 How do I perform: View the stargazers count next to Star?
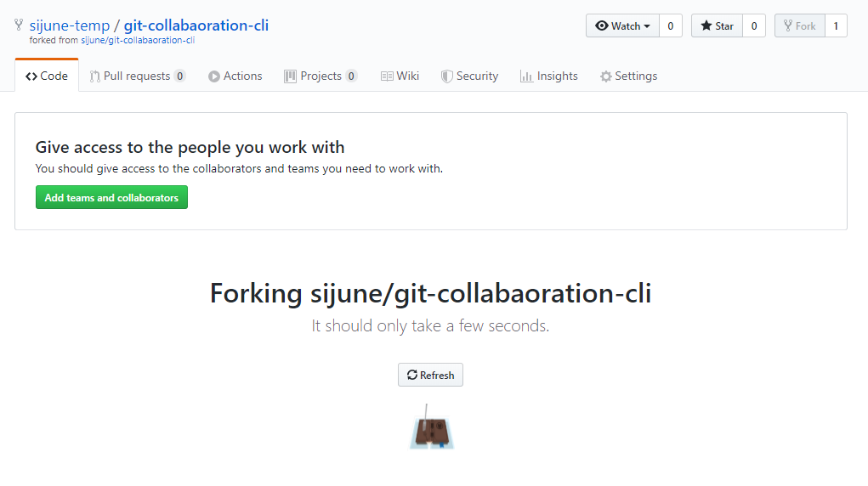[754, 26]
